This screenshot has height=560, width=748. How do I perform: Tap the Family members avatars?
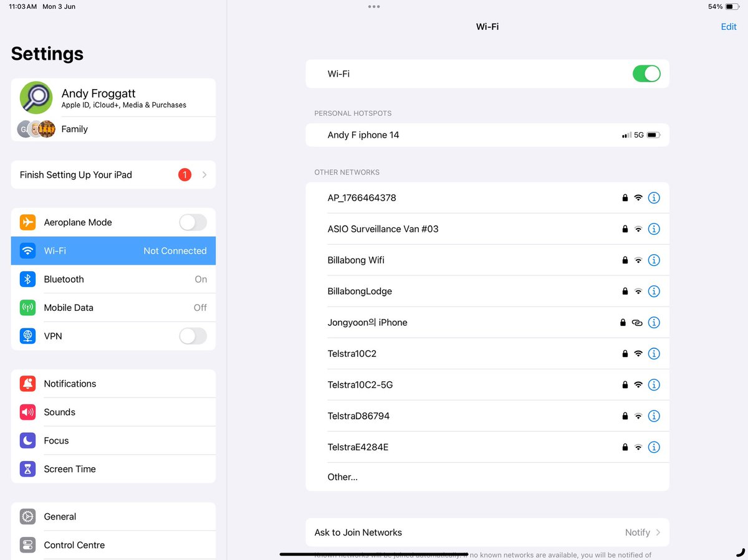(36, 129)
